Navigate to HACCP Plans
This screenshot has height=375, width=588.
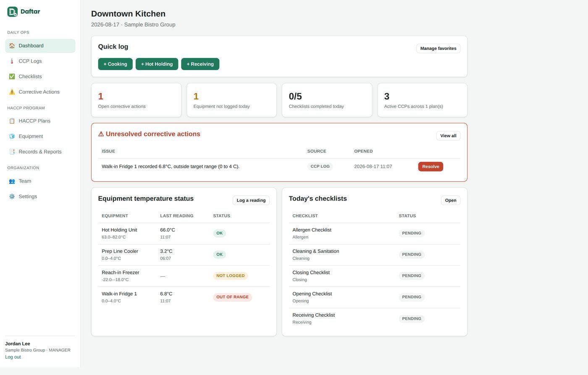tap(40, 121)
